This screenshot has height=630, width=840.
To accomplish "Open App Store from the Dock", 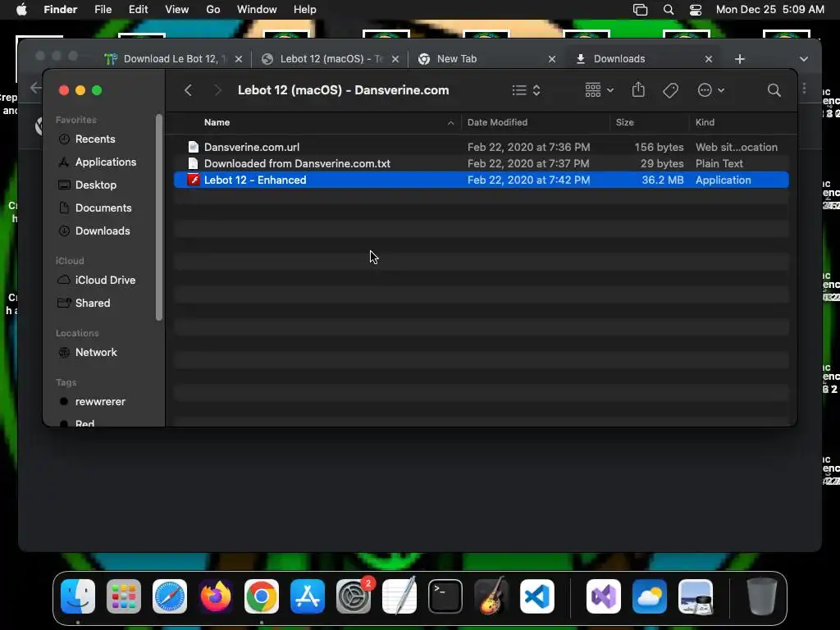I will [308, 596].
